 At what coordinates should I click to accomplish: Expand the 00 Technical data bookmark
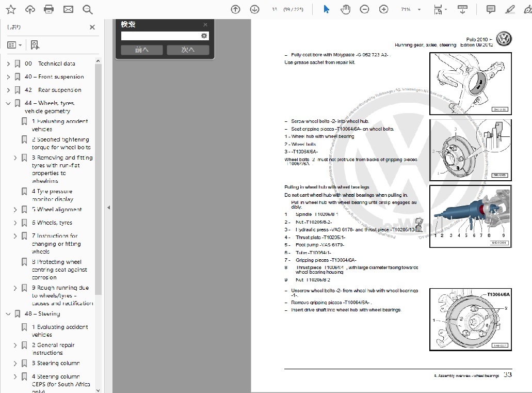[8, 64]
